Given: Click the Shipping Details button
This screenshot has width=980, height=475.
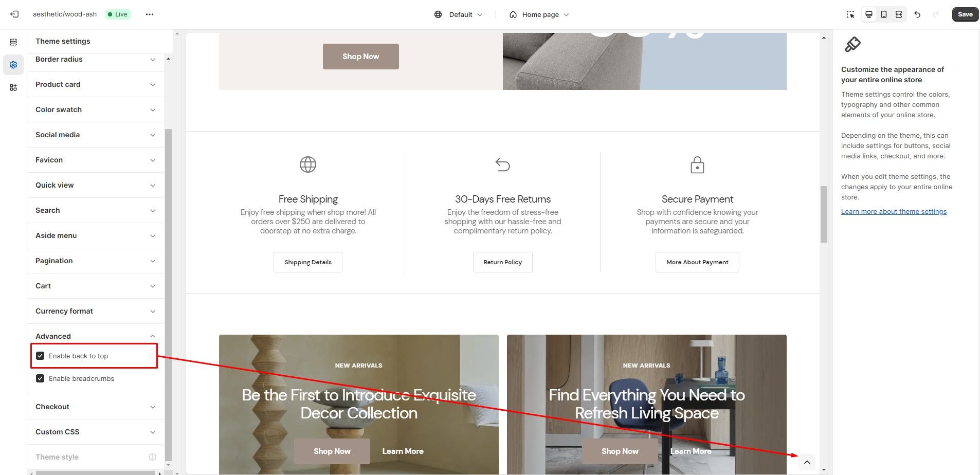Looking at the screenshot, I should click(308, 262).
